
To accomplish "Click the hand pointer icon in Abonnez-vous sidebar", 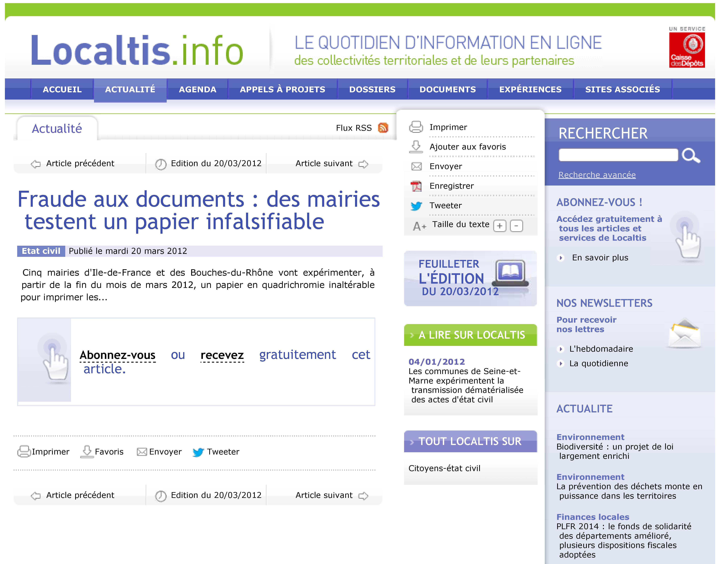I will pos(686,237).
